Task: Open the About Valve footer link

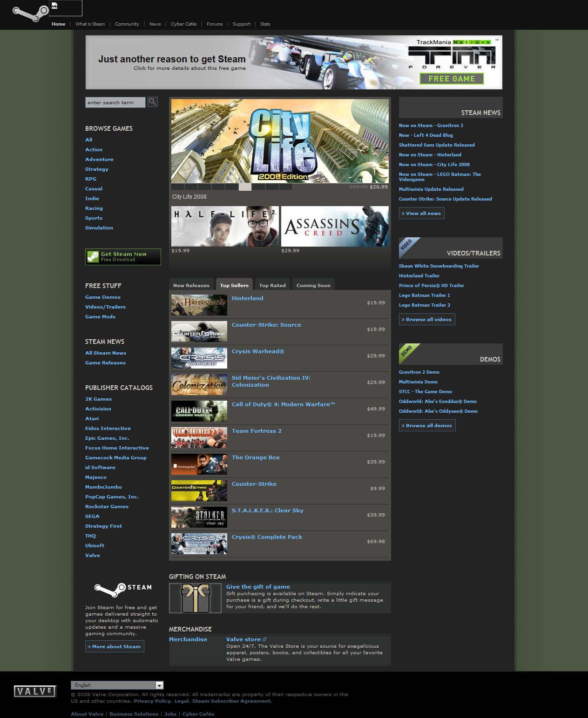Action: 87,714
